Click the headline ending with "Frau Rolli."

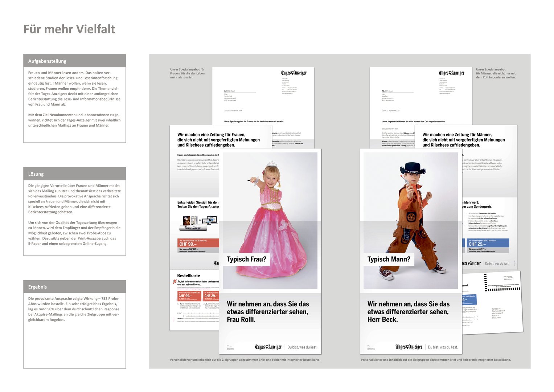point(268,312)
